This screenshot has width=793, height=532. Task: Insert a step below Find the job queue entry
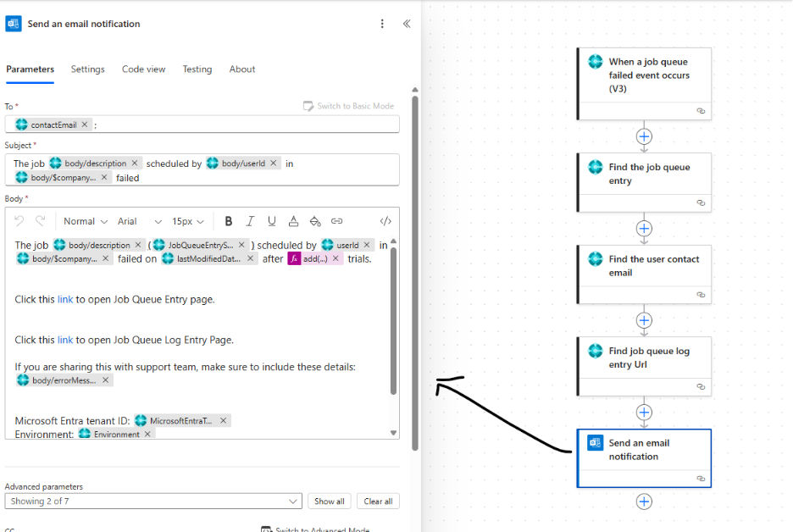point(644,228)
